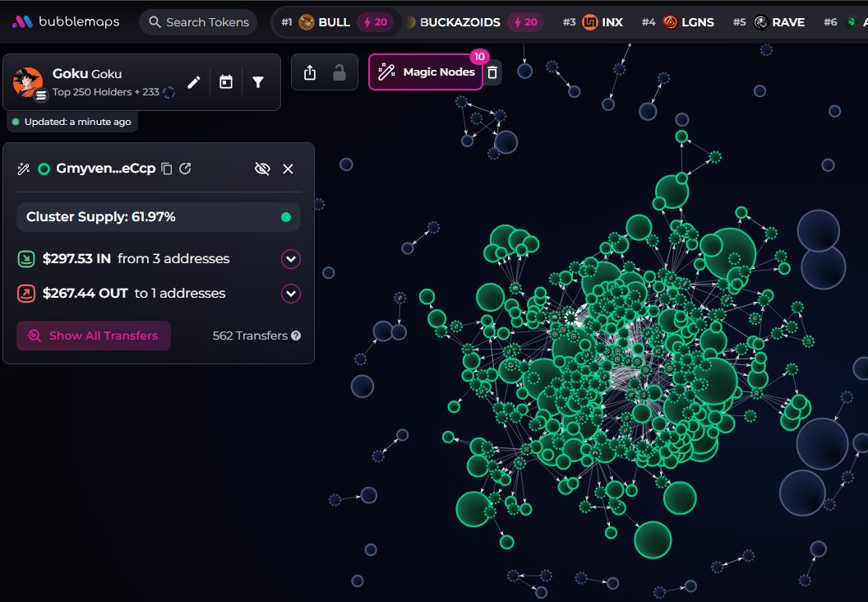Image resolution: width=868 pixels, height=602 pixels.
Task: Select the #5 RAVE trending token
Action: pyautogui.click(x=778, y=22)
